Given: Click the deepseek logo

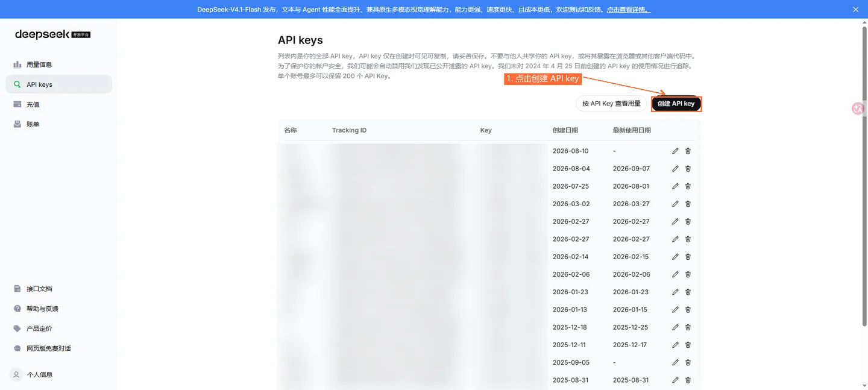Looking at the screenshot, I should [52, 34].
